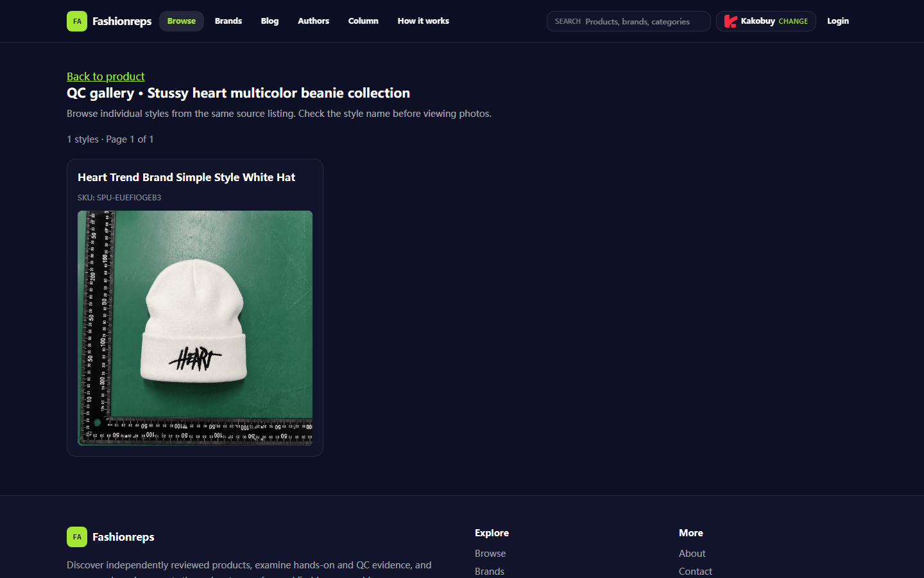Click the '1 styles · Page 1 of 1' text
This screenshot has height=578, width=924.
click(110, 139)
